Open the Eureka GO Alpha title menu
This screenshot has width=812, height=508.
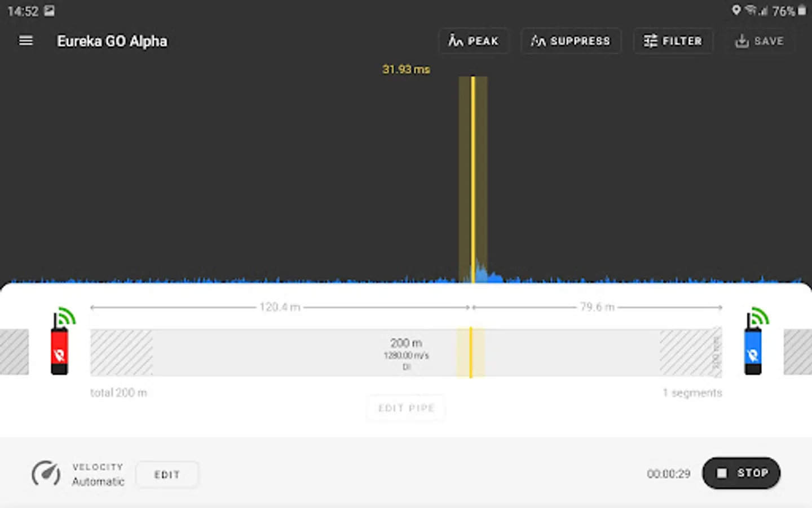click(112, 41)
